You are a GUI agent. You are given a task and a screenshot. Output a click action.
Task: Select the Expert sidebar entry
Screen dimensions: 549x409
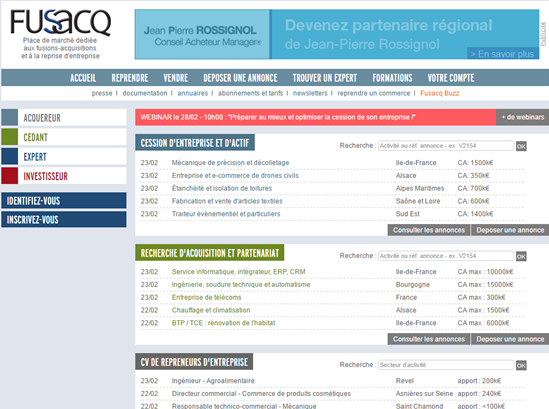(64, 157)
